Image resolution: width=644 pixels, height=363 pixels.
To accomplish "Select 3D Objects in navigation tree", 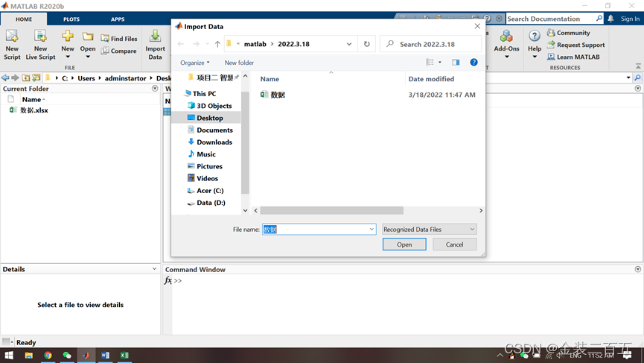I will (x=209, y=106).
